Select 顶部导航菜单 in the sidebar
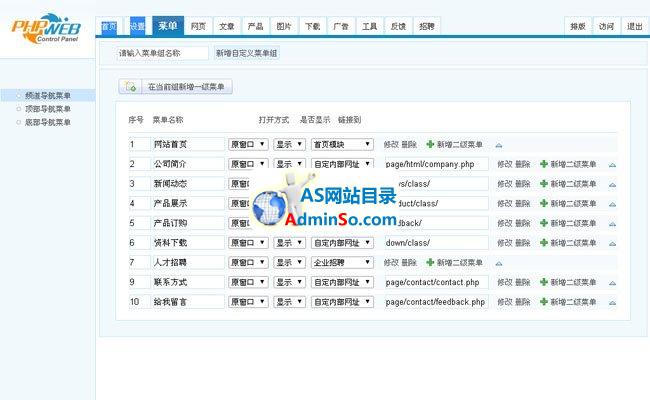650x400 pixels. 48,109
